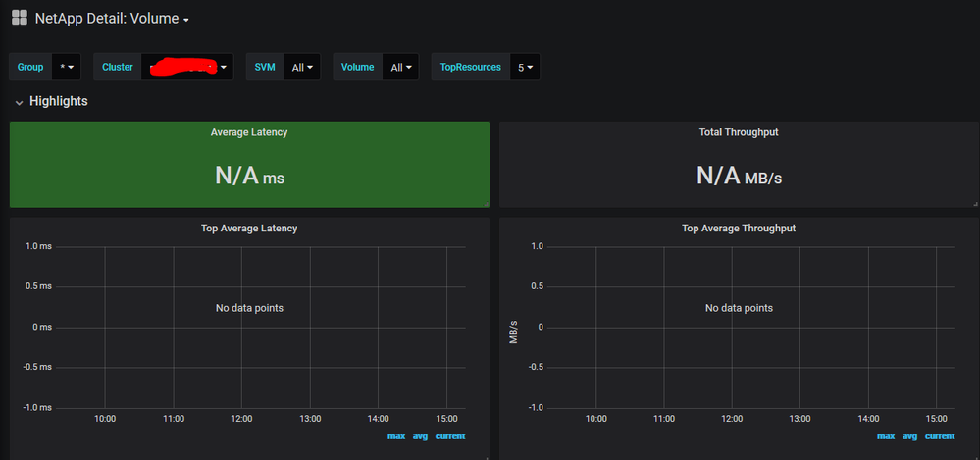Viewport: 980px width, 460px height.
Task: Open the Total Throughput panel title menu
Action: point(739,132)
